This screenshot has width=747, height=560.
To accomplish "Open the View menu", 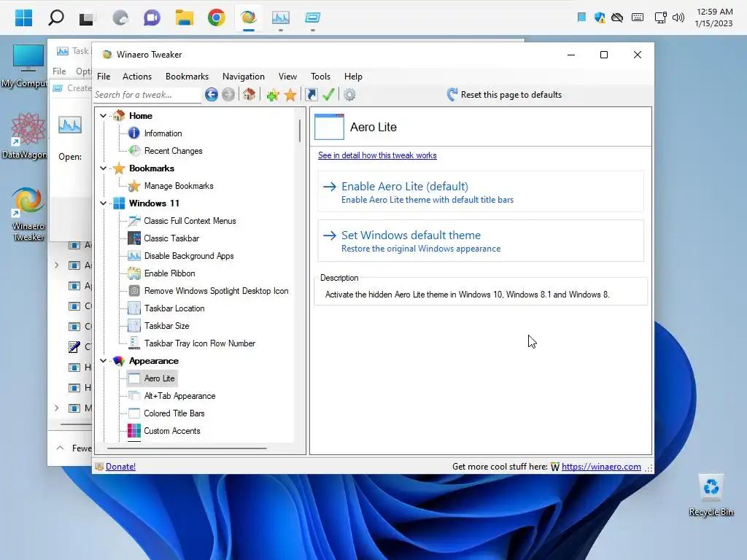I will pos(287,77).
